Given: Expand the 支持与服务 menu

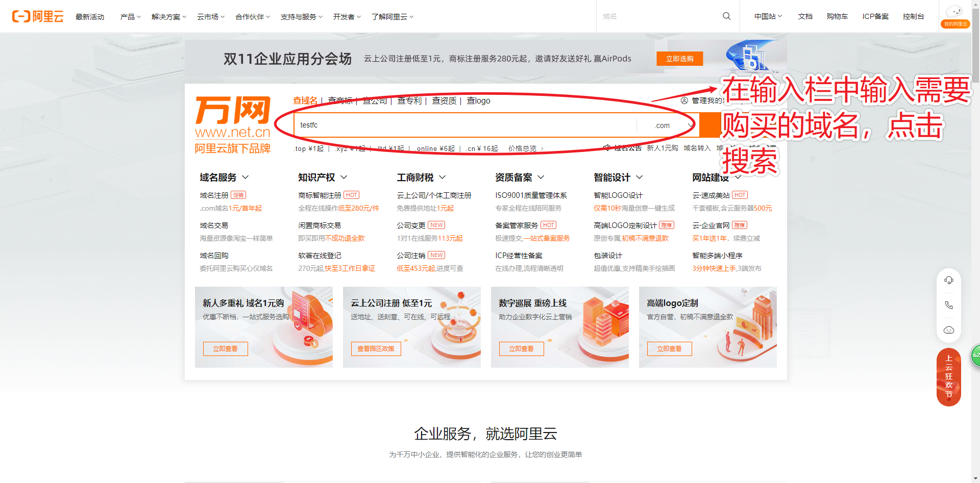Looking at the screenshot, I should (x=302, y=17).
